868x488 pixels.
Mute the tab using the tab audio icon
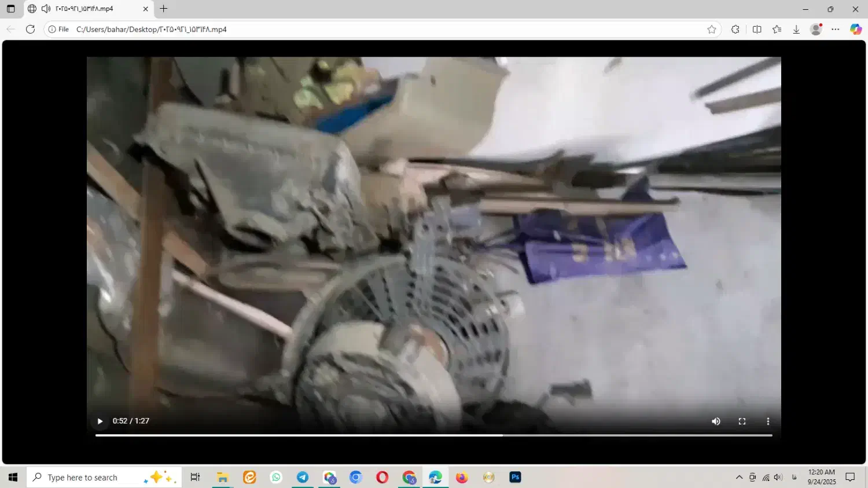click(x=46, y=9)
